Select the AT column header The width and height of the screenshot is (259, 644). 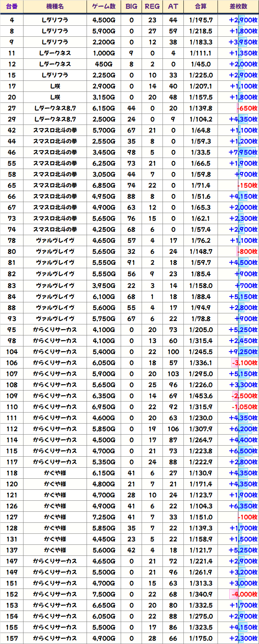(x=173, y=7)
